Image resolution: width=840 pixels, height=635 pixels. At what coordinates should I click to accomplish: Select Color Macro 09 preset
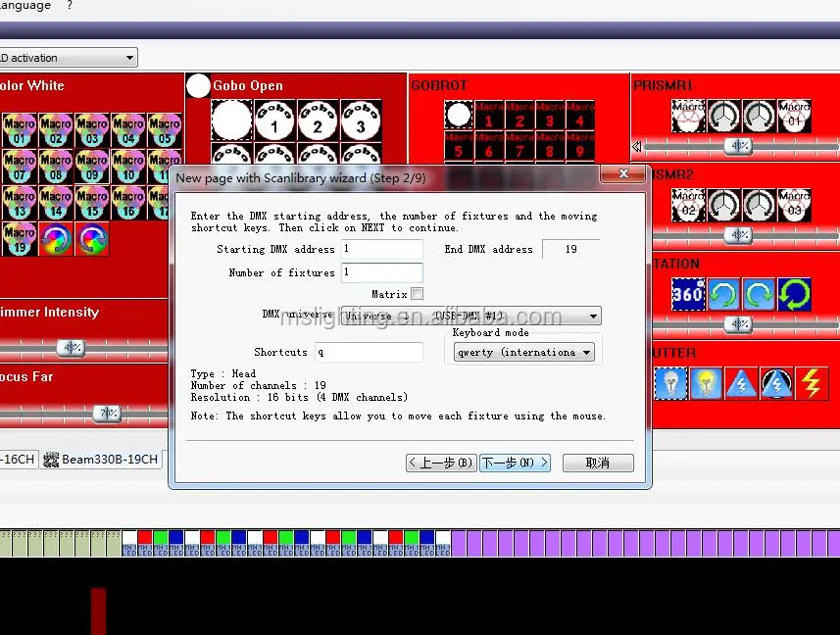92,167
